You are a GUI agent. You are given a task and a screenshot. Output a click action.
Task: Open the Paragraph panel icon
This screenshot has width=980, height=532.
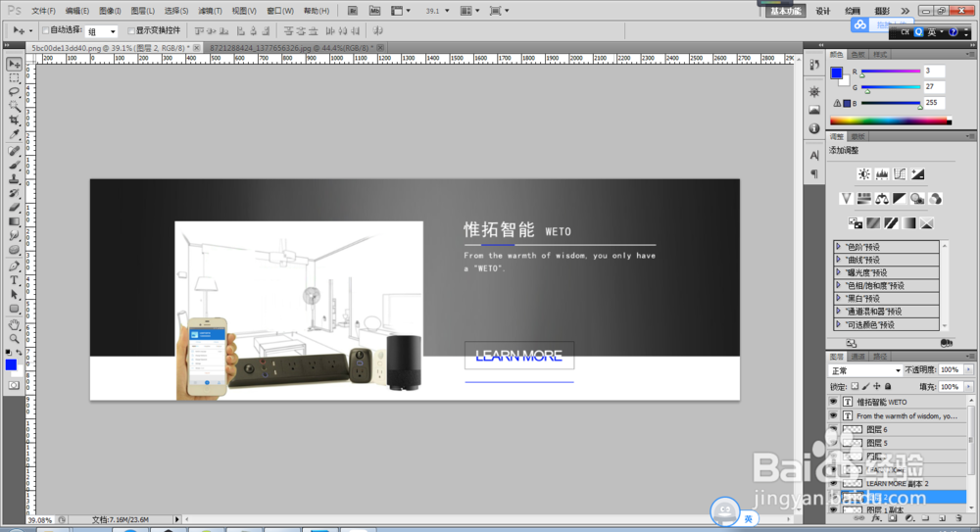(814, 173)
